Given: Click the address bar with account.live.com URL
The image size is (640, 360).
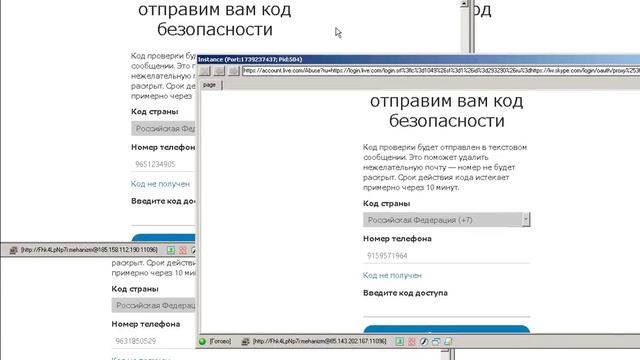Looking at the screenshot, I should coord(441,71).
